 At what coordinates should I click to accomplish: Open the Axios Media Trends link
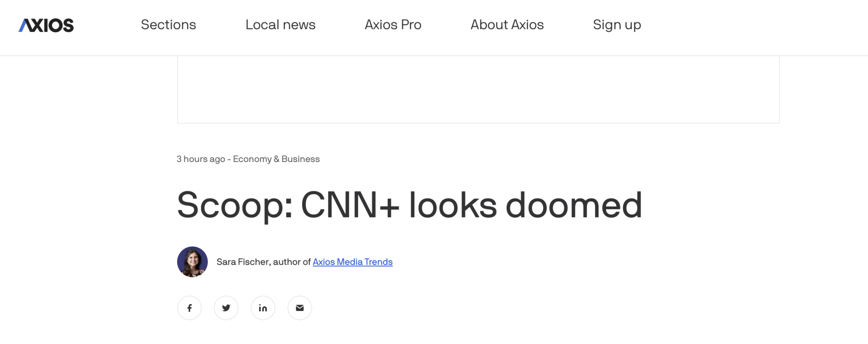coord(353,262)
